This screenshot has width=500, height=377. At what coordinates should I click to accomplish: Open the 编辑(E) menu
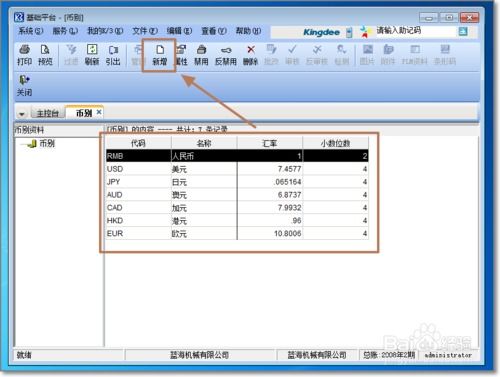click(x=179, y=31)
